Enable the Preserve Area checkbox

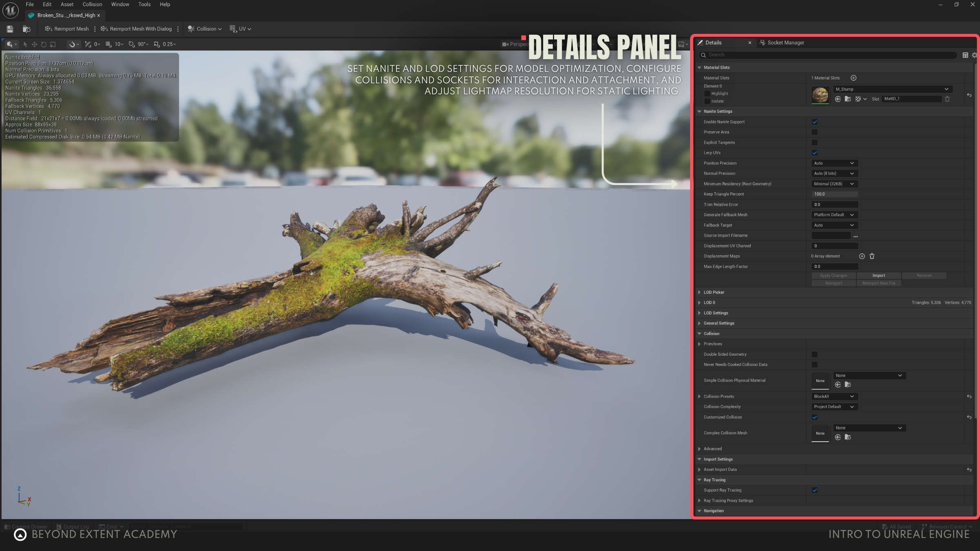click(815, 132)
